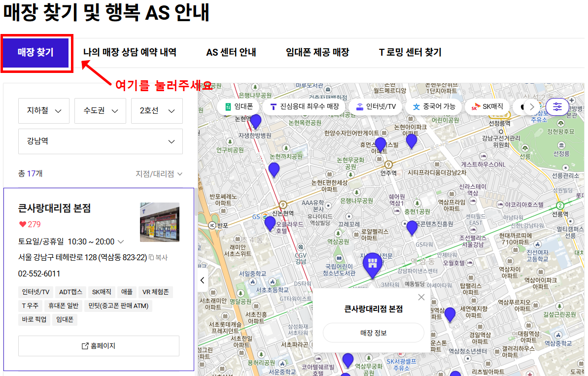Switch to 나의 매장 상담 예약 내역 tab
This screenshot has width=588, height=376.
pyautogui.click(x=130, y=53)
